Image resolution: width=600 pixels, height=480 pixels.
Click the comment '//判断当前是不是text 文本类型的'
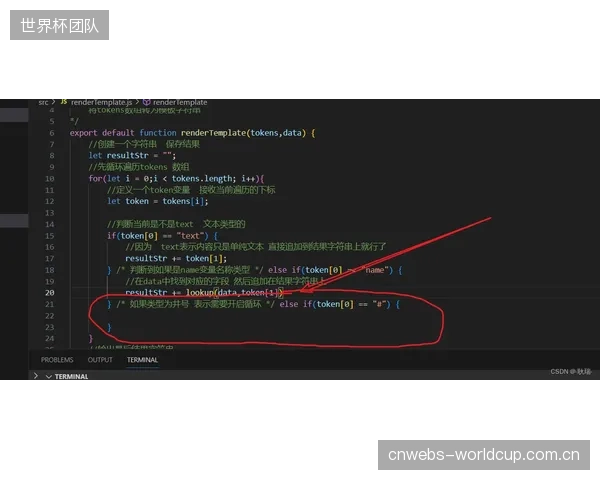[x=176, y=224]
